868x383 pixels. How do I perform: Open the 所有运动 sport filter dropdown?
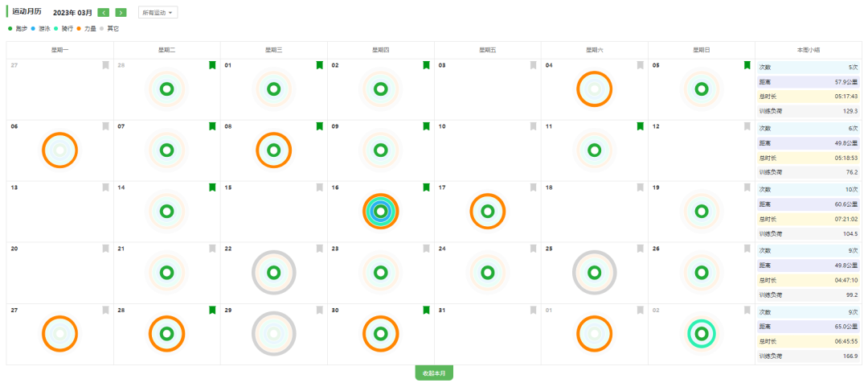click(158, 12)
